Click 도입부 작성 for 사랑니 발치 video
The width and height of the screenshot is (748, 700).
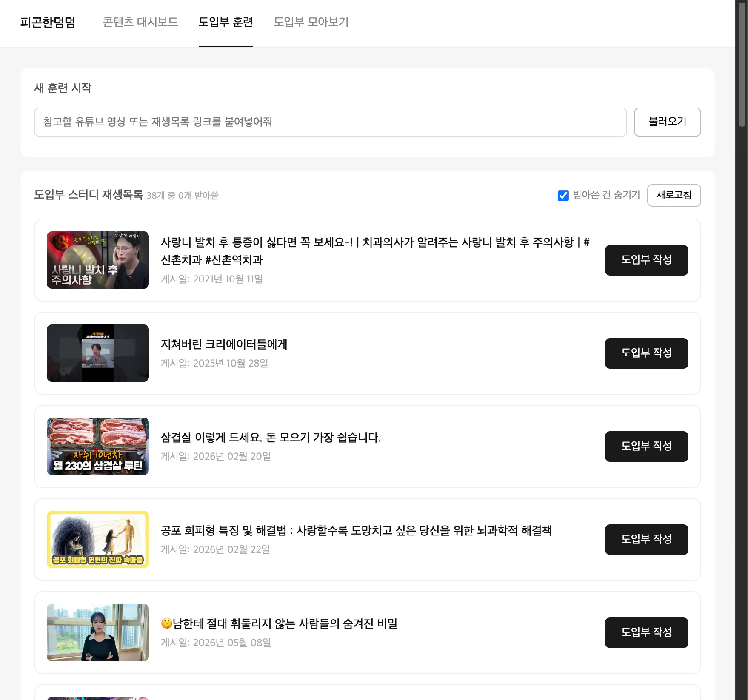646,260
